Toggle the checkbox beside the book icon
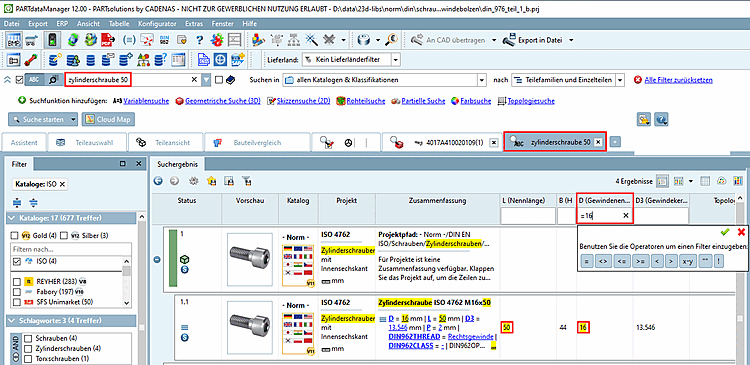Viewport: 750px width, 365px height. (219, 80)
